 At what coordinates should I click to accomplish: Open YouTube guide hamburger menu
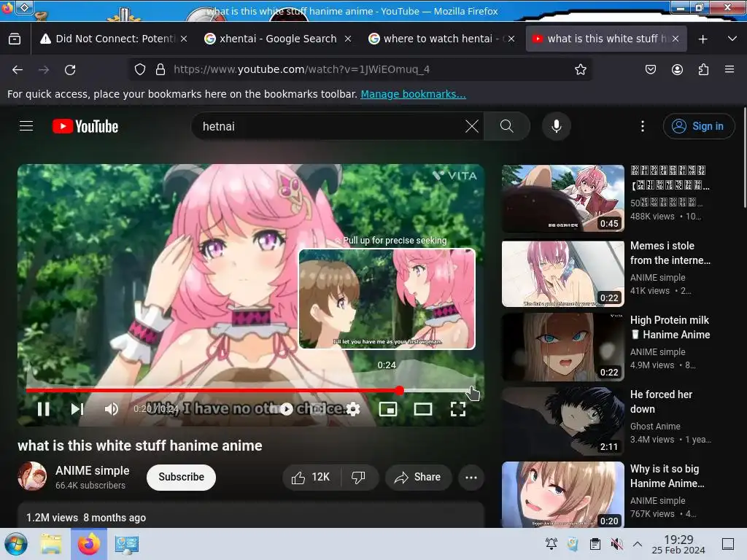(26, 126)
